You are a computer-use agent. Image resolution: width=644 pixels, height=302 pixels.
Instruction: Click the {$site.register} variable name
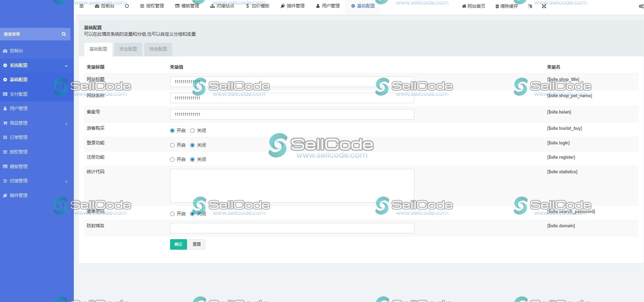[x=561, y=157]
